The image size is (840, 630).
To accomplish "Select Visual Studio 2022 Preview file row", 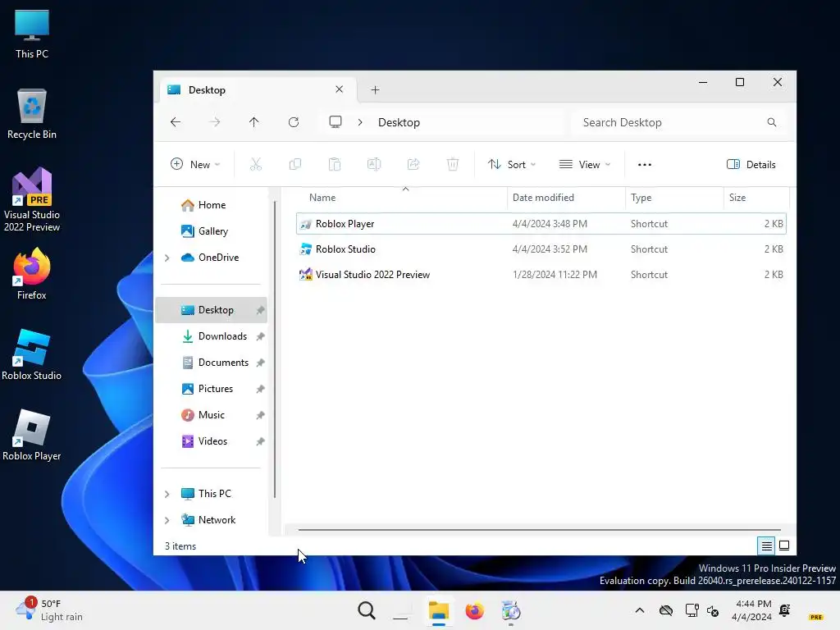I will pos(541,275).
